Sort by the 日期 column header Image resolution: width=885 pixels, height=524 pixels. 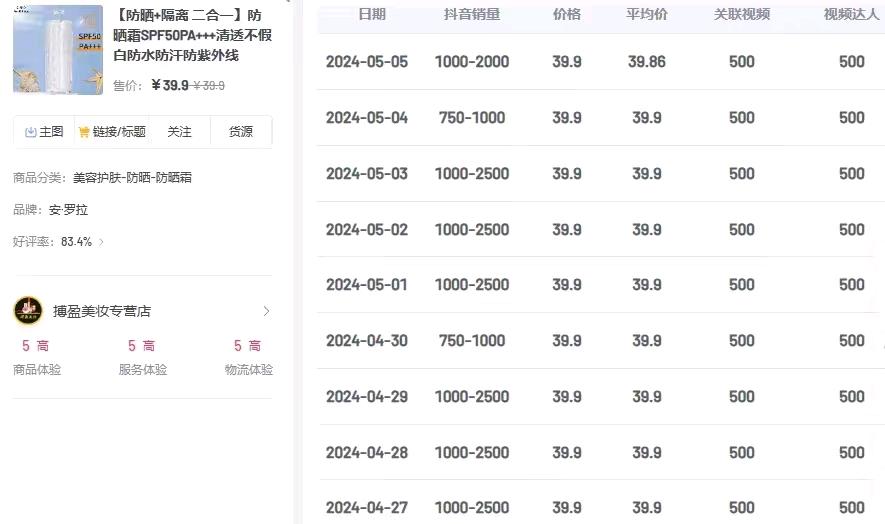pos(372,14)
